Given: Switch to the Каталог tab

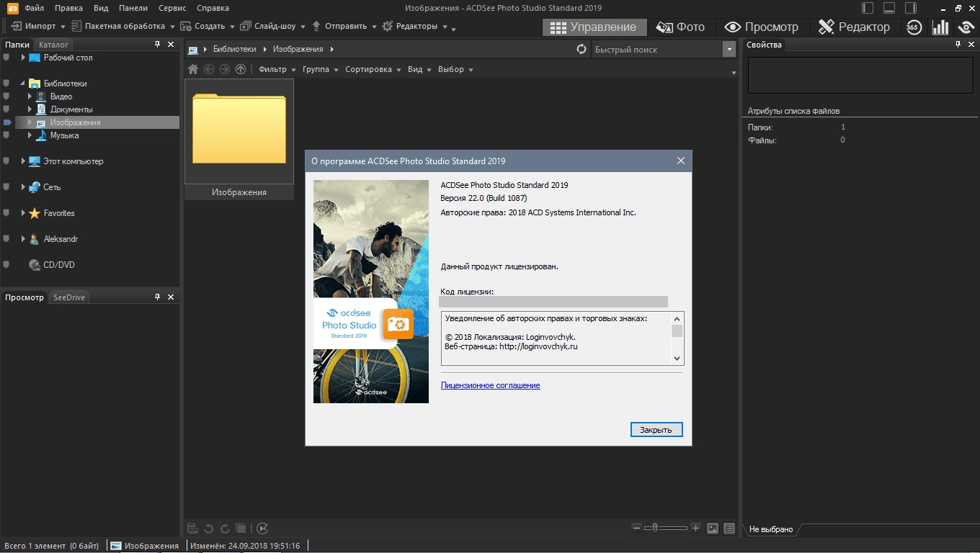Looking at the screenshot, I should point(53,45).
